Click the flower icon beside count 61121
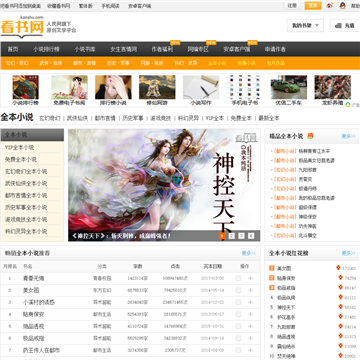The image size is (360, 360). click(340, 297)
